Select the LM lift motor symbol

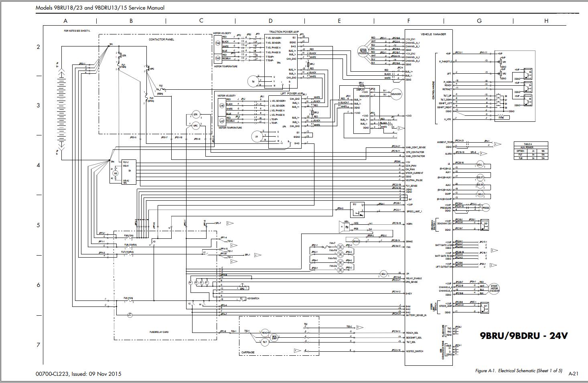pos(256,136)
